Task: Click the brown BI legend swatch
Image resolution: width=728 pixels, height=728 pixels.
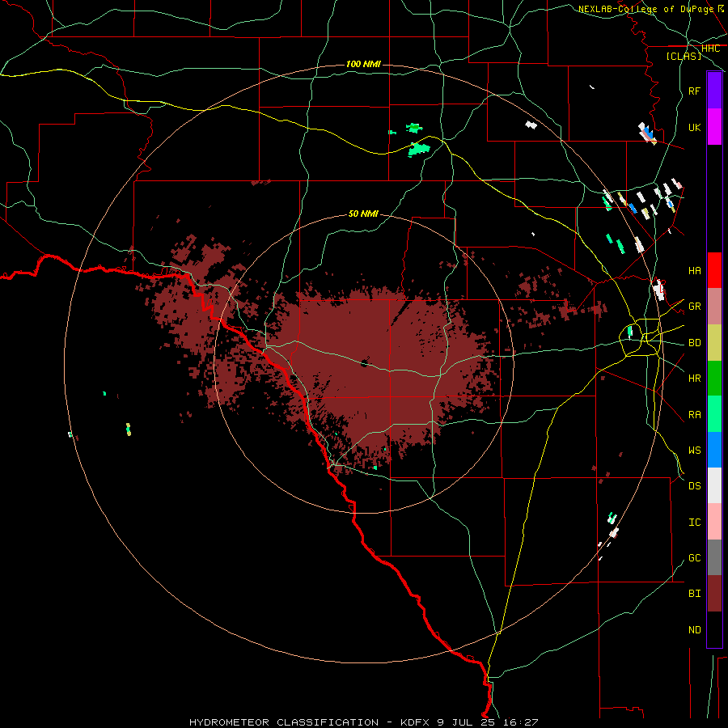Action: pyautogui.click(x=714, y=594)
